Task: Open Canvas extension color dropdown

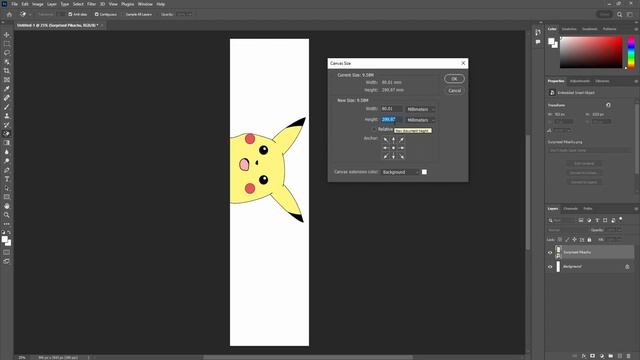Action: coord(400,172)
